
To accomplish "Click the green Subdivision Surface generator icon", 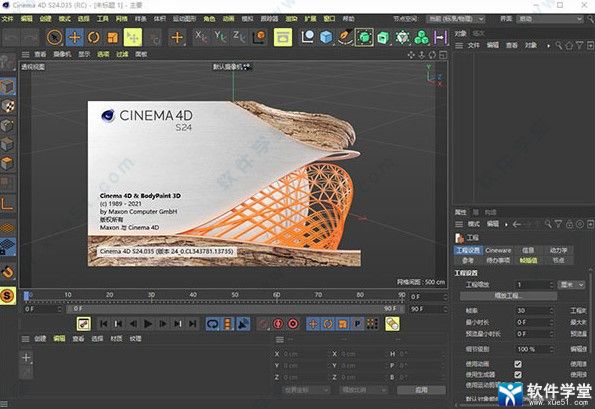I will click(x=364, y=37).
